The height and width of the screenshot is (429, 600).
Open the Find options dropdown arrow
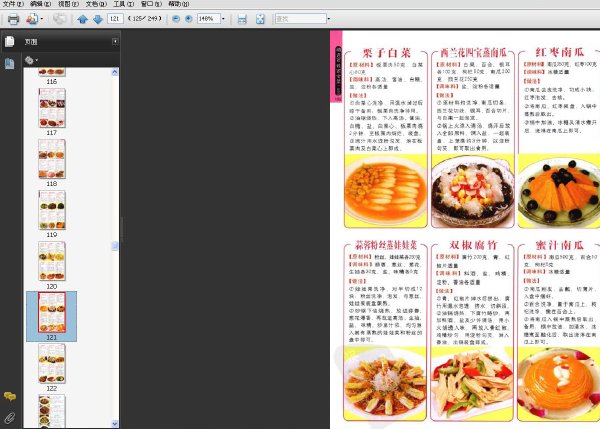329,18
